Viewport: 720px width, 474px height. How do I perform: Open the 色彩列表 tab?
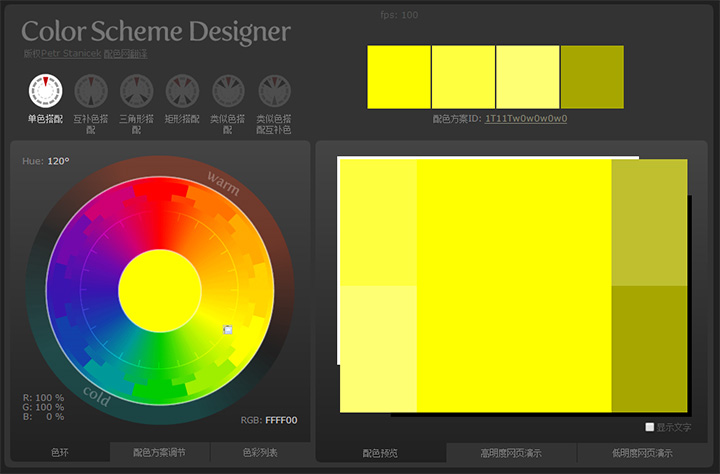coord(260,452)
